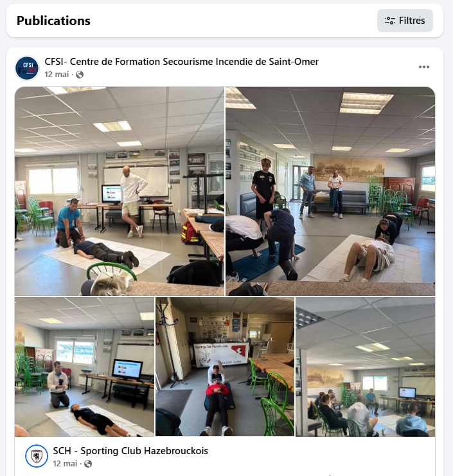Open the top-left CPR training photo
This screenshot has height=476, width=453.
click(120, 191)
